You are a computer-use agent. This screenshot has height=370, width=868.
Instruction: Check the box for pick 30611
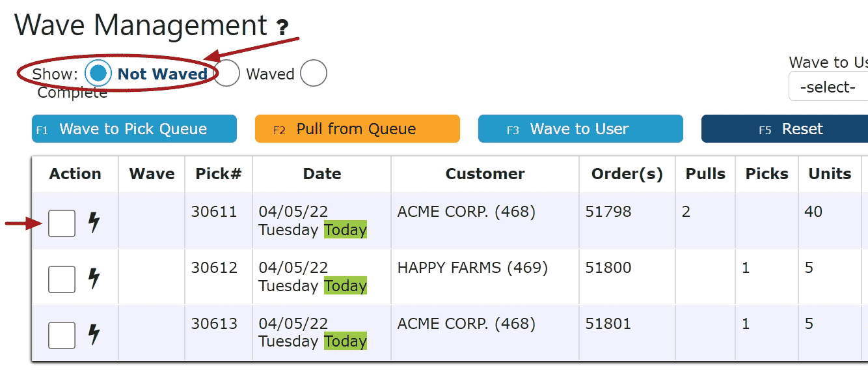(x=62, y=223)
